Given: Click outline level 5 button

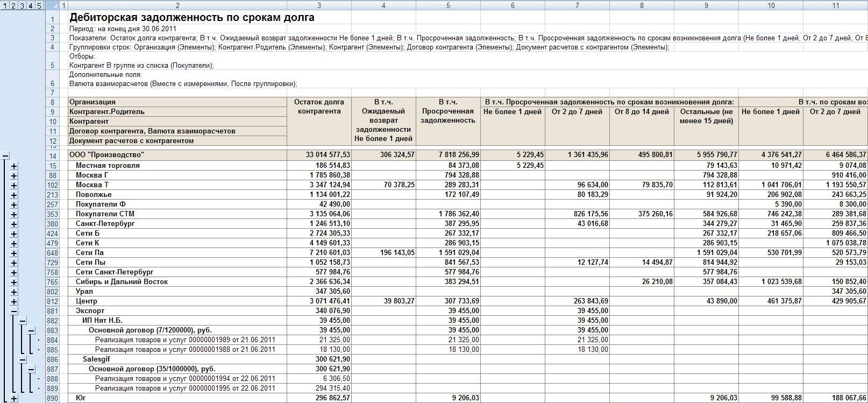Looking at the screenshot, I should [x=39, y=5].
